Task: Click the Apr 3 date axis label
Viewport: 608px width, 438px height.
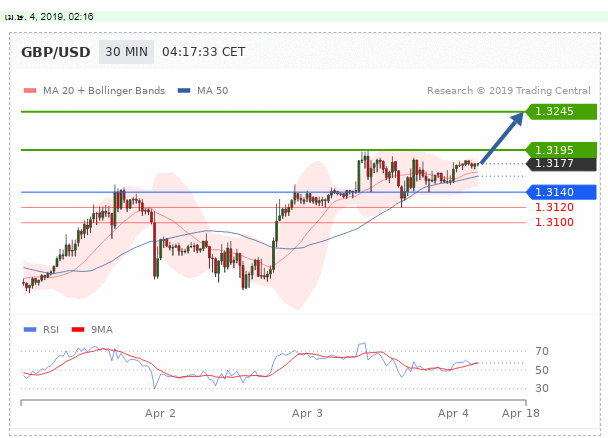Action: pyautogui.click(x=307, y=413)
